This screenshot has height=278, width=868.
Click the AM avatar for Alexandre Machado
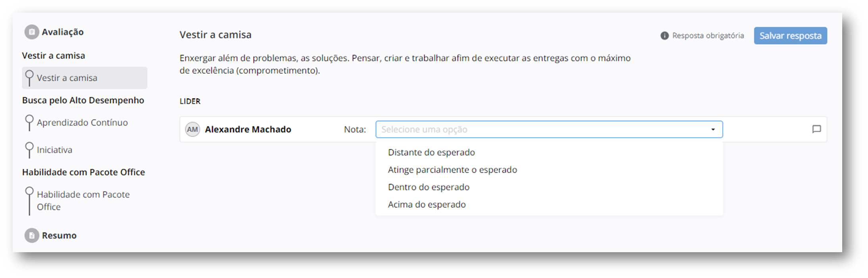pos(192,129)
